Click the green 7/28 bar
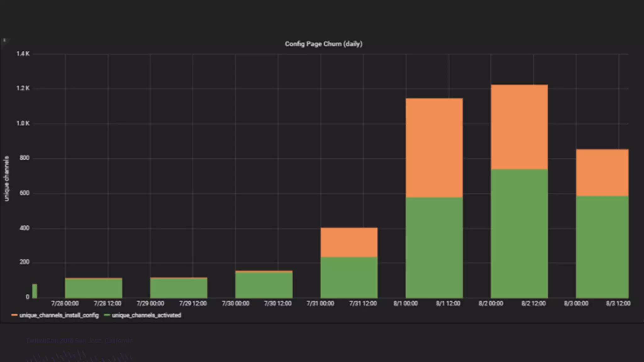644x362 pixels. point(94,288)
